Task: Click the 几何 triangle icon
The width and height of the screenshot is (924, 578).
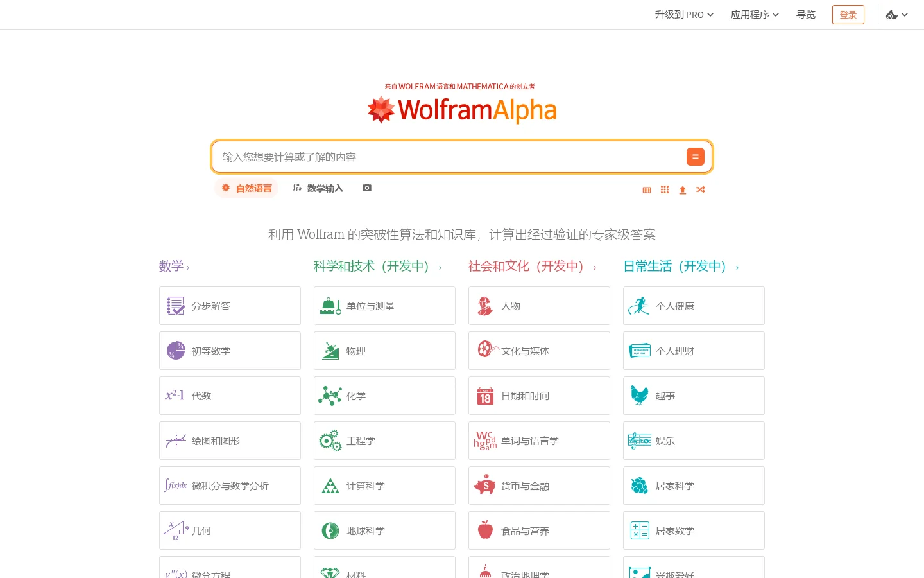Action: click(x=175, y=530)
